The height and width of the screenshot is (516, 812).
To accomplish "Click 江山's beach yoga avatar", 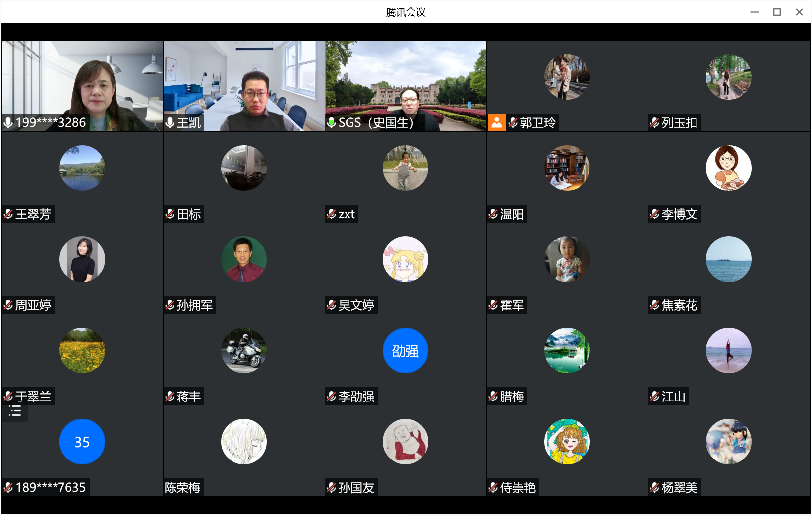I will [x=729, y=350].
